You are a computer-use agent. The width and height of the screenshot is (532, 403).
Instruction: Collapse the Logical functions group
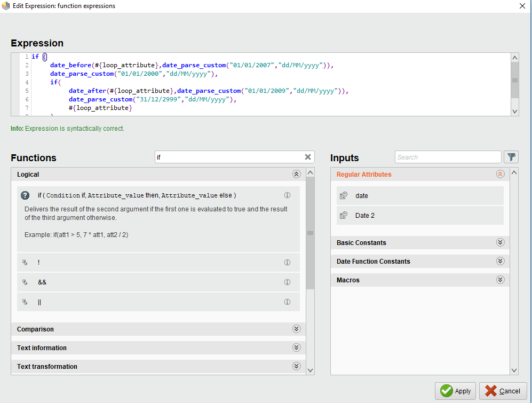(x=297, y=174)
